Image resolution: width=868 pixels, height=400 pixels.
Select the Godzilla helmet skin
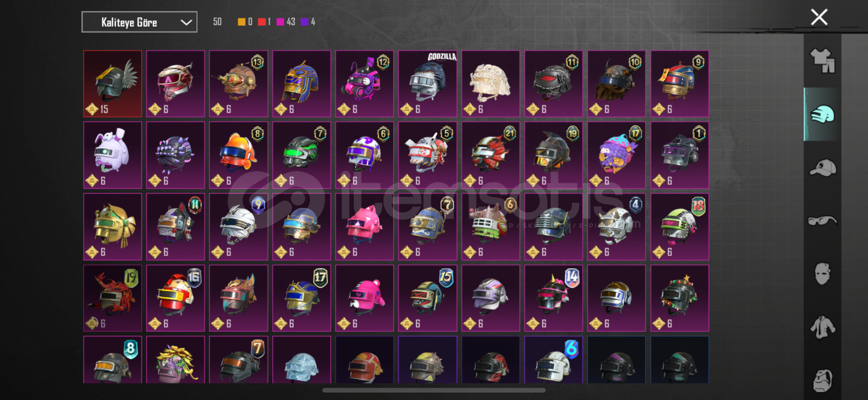[x=428, y=84]
